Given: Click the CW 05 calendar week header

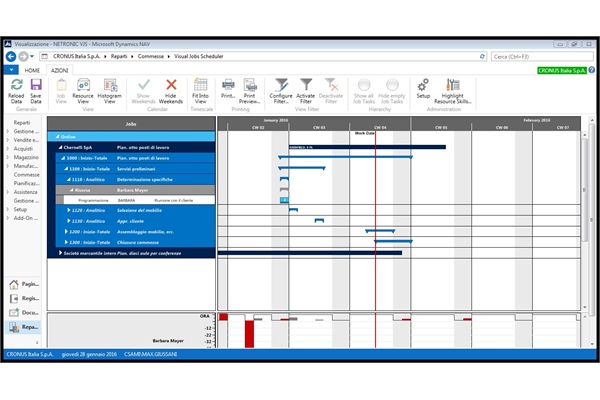Looking at the screenshot, I should 441,127.
